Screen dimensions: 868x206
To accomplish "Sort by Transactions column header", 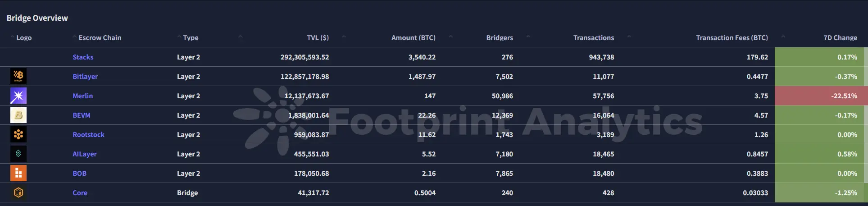I will pyautogui.click(x=593, y=38).
